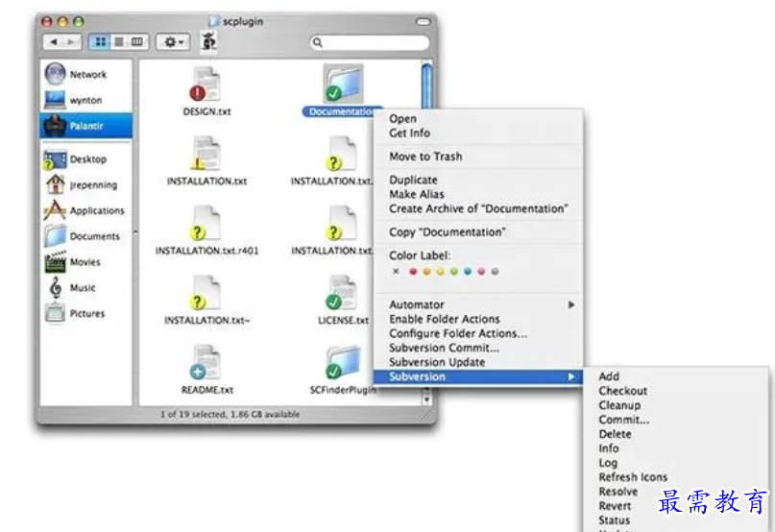
Task: Switch to icon view
Action: click(100, 42)
